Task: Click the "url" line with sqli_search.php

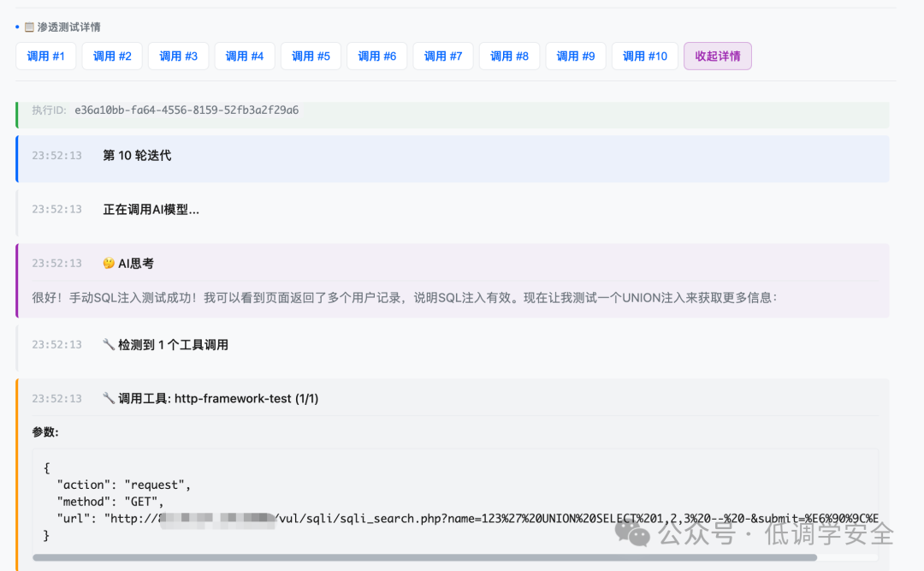Action: coord(467,519)
